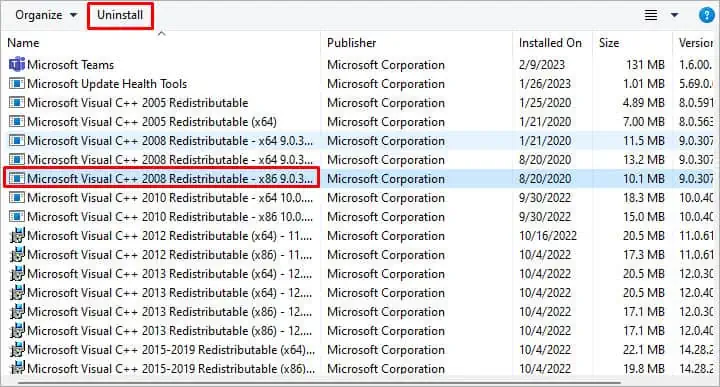Click the 131 MB size value
The height and width of the screenshot is (387, 720).
click(x=645, y=65)
